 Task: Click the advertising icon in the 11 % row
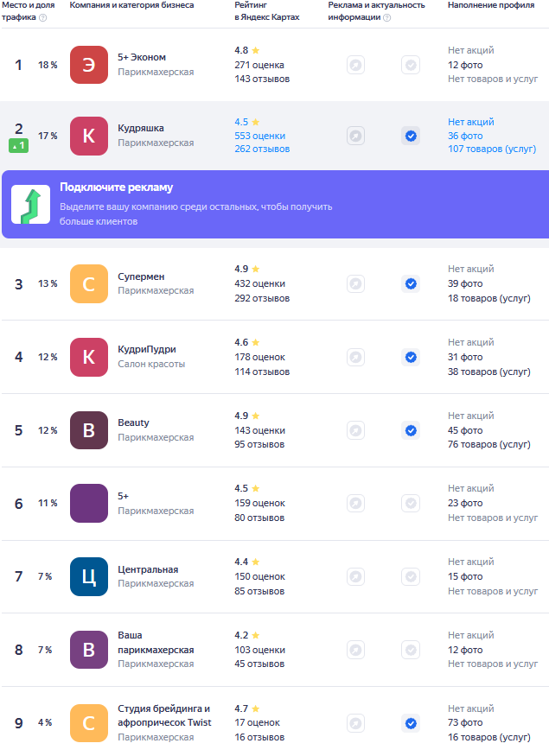(355, 504)
